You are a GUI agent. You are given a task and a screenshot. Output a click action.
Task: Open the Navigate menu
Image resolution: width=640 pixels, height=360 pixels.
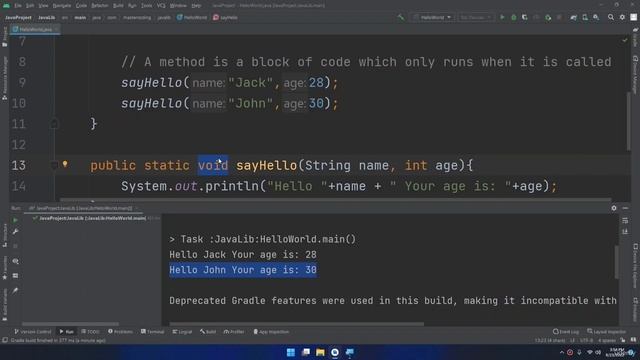pos(62,6)
